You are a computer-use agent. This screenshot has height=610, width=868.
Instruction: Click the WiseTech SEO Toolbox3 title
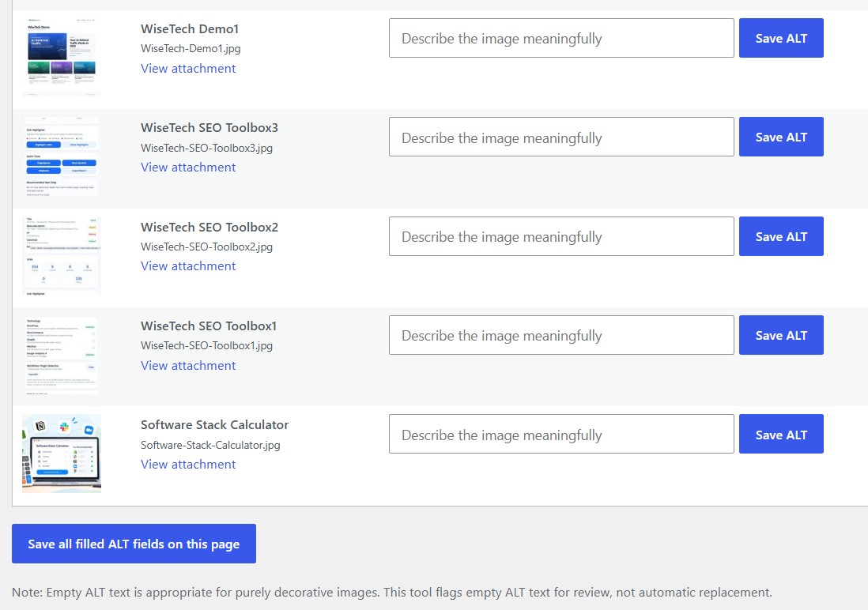209,128
